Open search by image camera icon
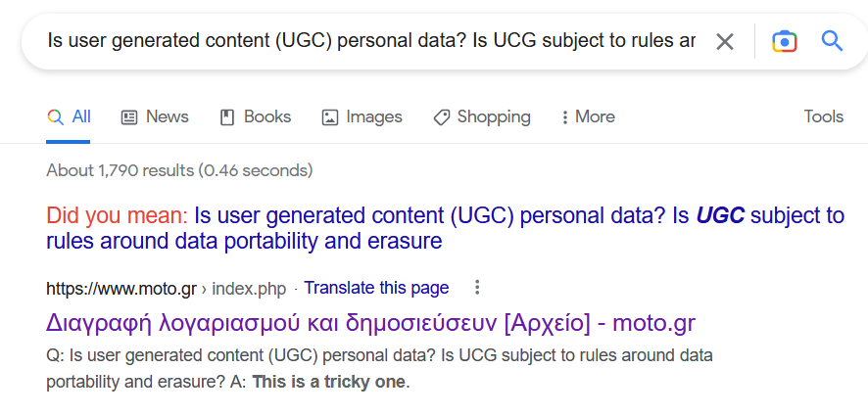This screenshot has height=415, width=868. pos(784,41)
